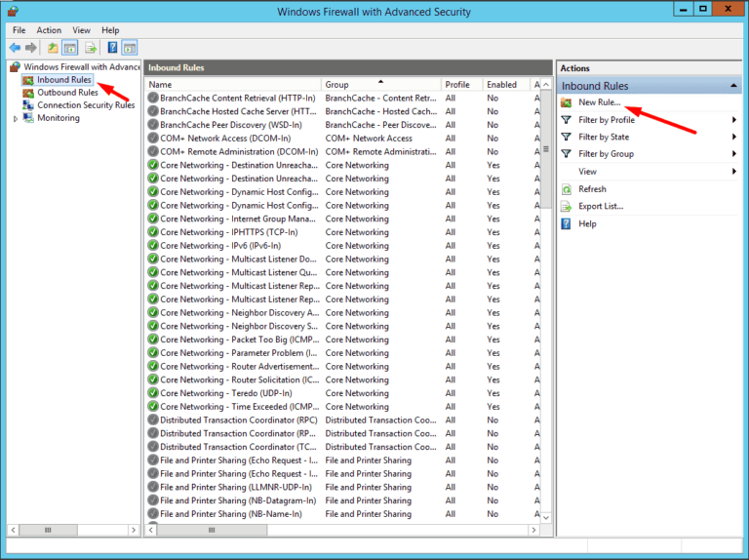Click the Monitoring tree icon
749x560 pixels.
pos(28,117)
